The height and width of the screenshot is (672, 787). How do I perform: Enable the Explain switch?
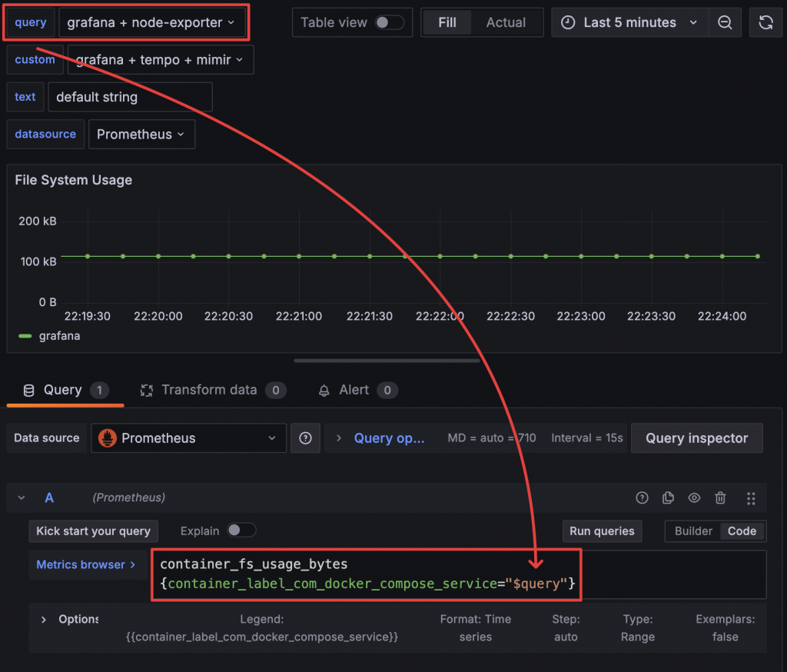241,531
